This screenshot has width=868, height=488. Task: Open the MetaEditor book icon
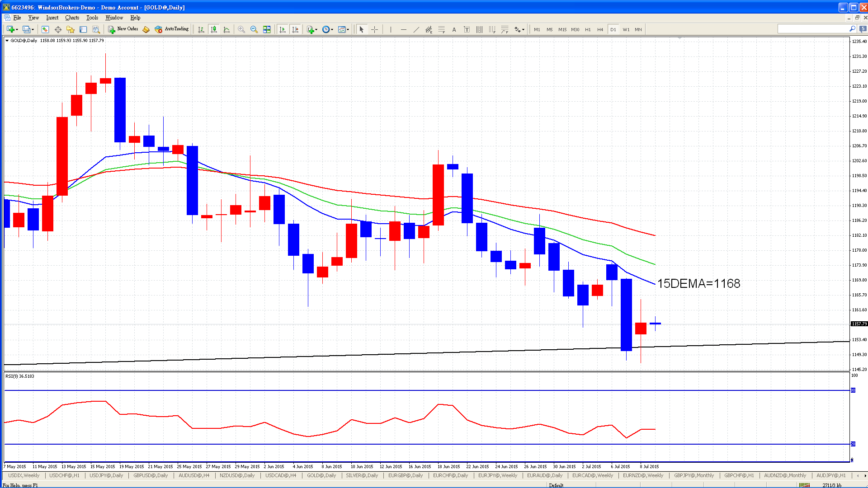pos(146,29)
